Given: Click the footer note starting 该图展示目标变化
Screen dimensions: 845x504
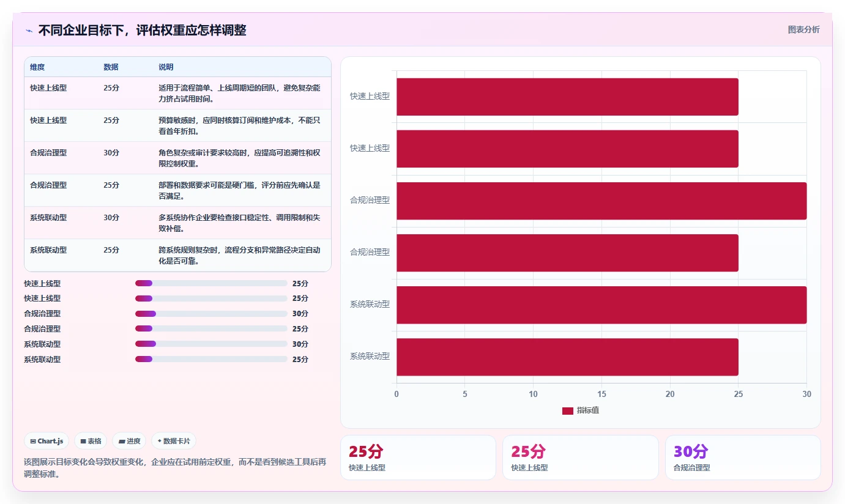Looking at the screenshot, I should [175, 468].
